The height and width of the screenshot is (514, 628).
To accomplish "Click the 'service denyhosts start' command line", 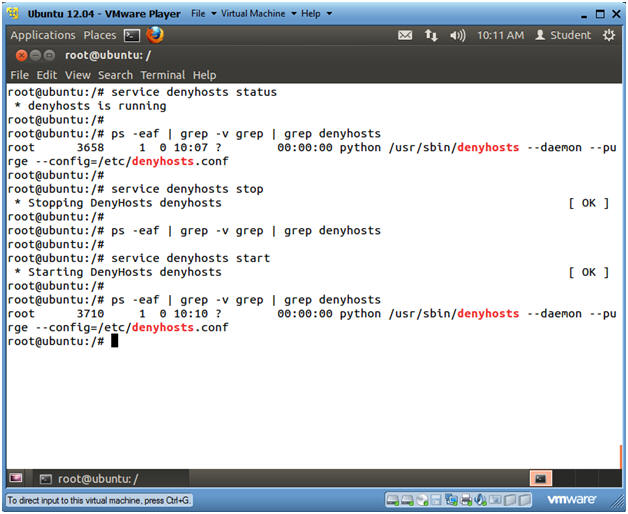I will click(139, 258).
